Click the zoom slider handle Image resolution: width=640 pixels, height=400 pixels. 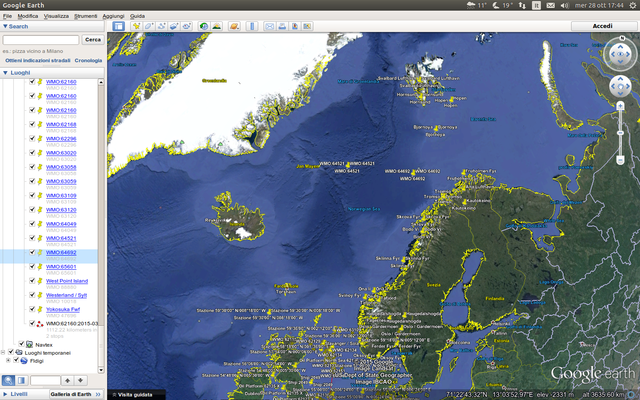click(x=620, y=133)
